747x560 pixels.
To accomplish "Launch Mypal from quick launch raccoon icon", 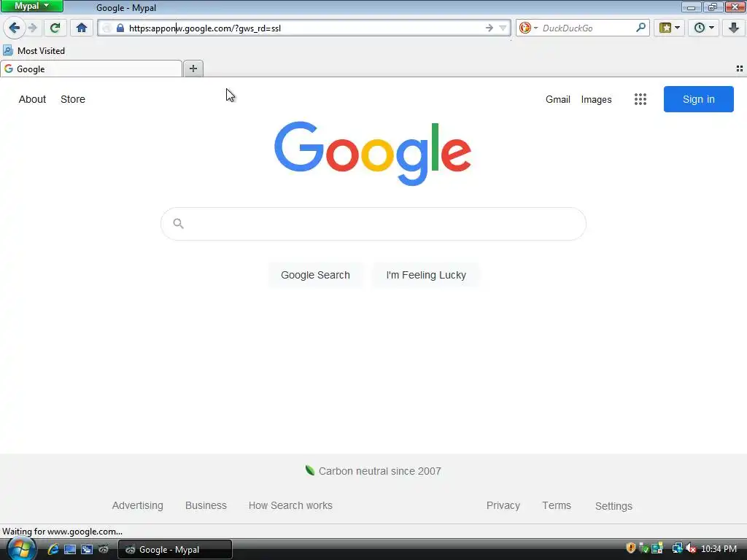I will [104, 549].
